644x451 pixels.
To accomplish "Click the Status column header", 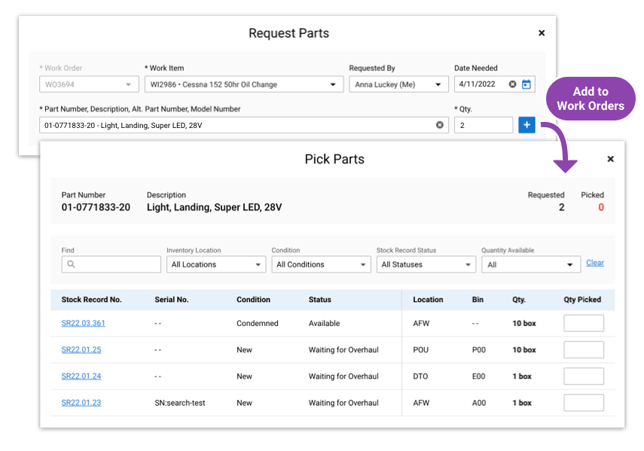I will point(320,299).
